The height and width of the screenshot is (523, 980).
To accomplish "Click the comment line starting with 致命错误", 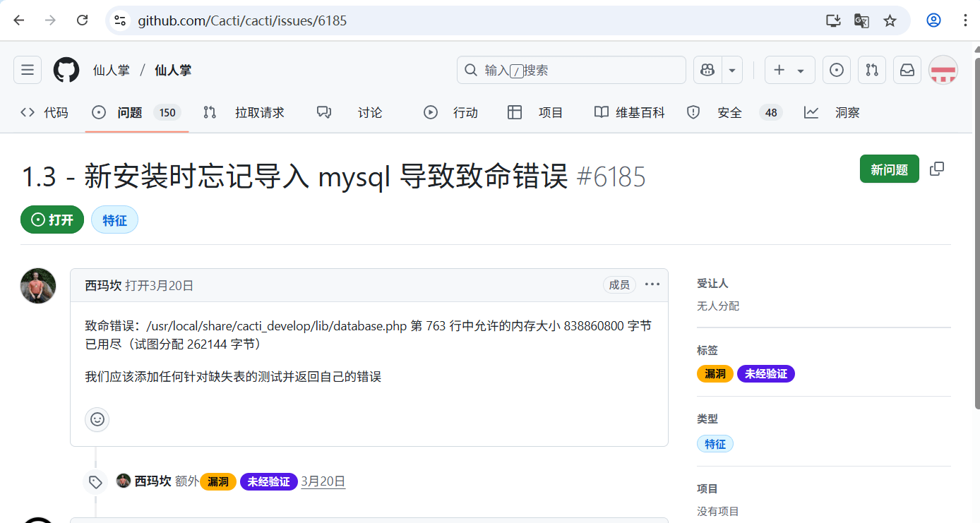I will [x=369, y=335].
